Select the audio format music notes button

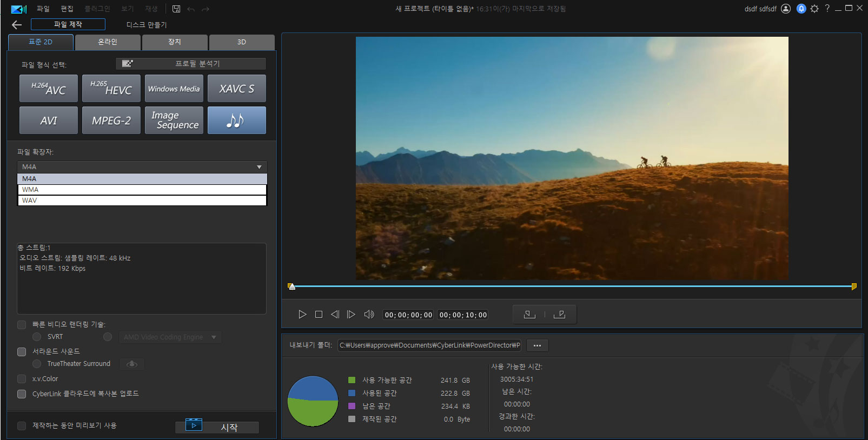click(x=236, y=121)
